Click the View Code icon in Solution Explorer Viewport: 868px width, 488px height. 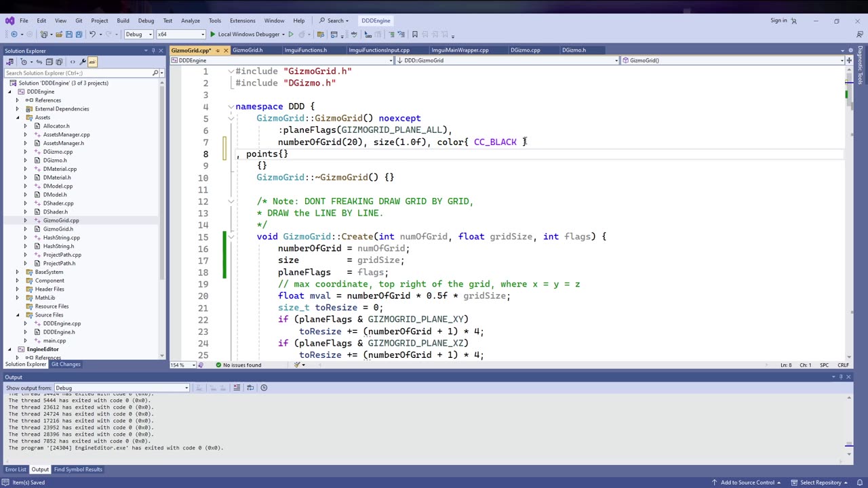tap(73, 62)
